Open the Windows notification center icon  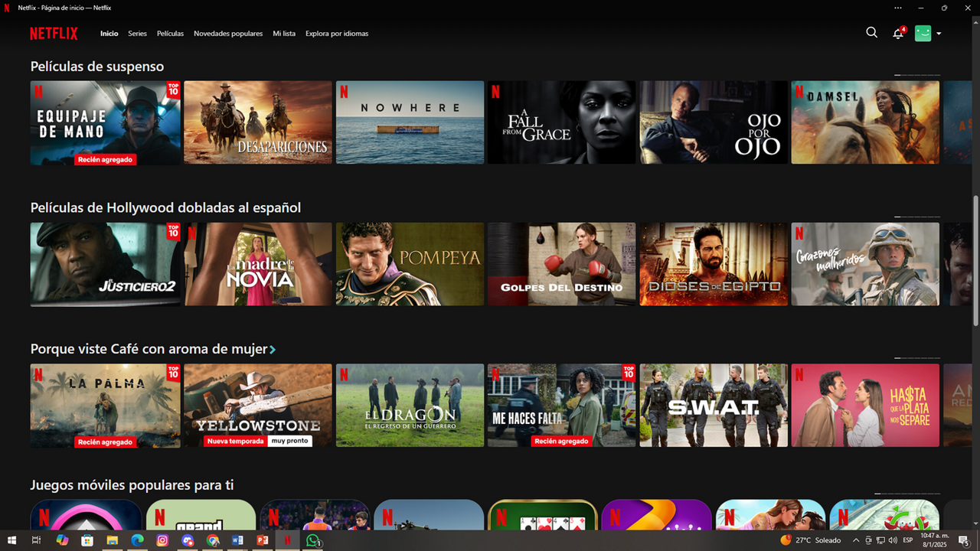coord(963,540)
